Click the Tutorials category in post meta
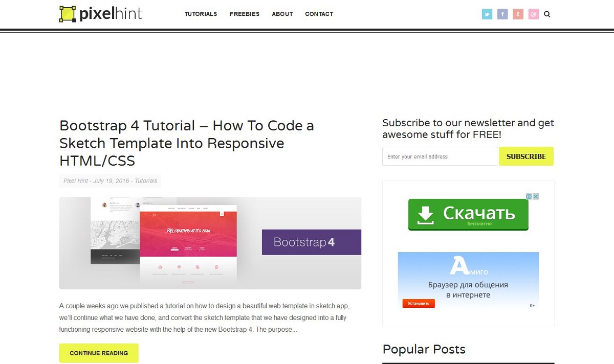This screenshot has width=614, height=364. coord(146,181)
